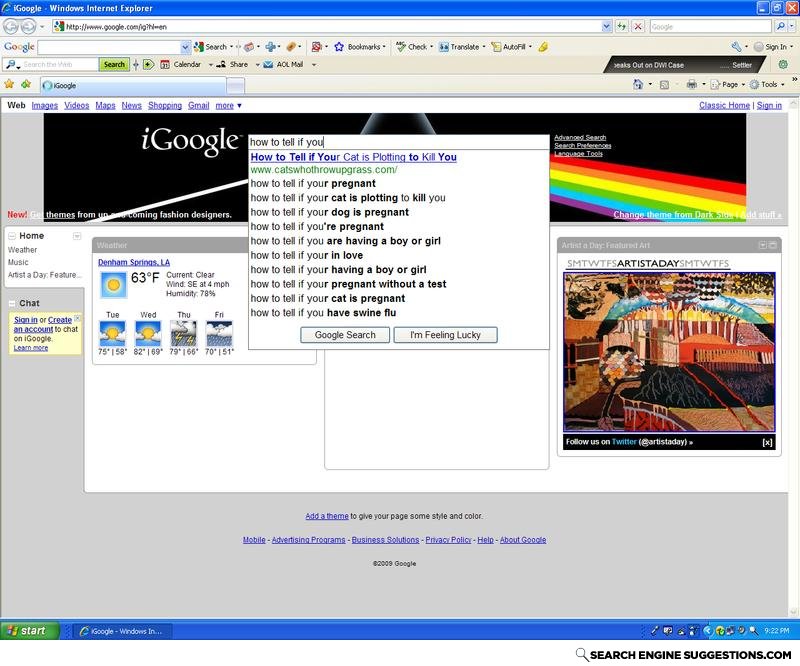Open the search provider dropdown beside the IE search box
This screenshot has width=800, height=666.
pyautogui.click(x=791, y=26)
